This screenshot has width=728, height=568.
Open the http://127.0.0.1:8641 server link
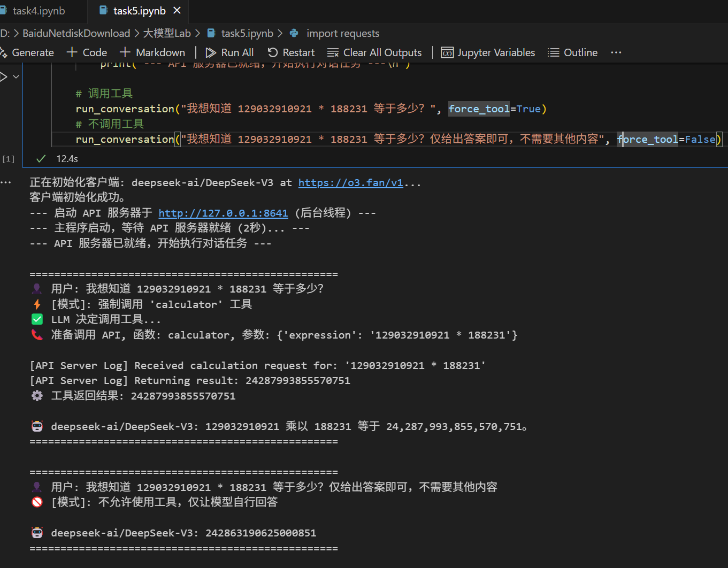[223, 213]
